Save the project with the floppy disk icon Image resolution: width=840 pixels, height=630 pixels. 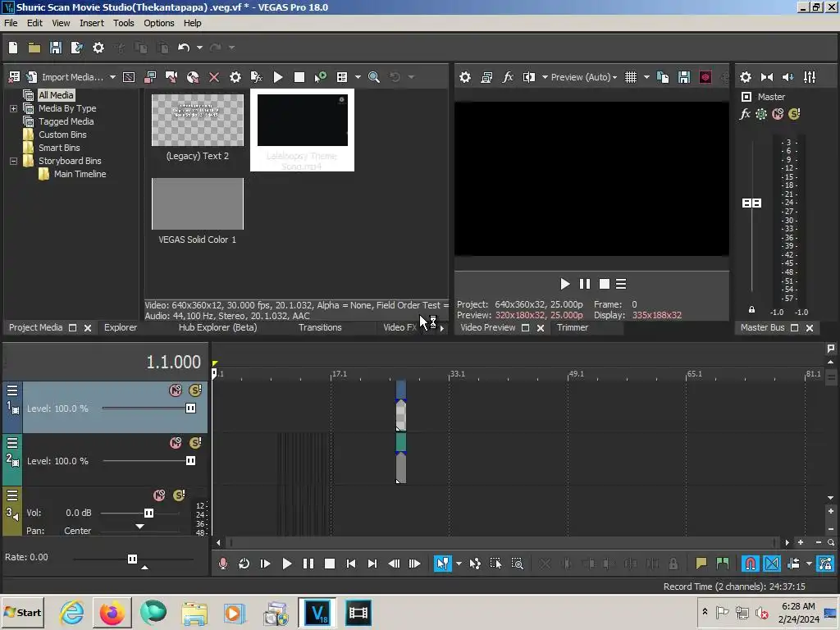coord(56,48)
